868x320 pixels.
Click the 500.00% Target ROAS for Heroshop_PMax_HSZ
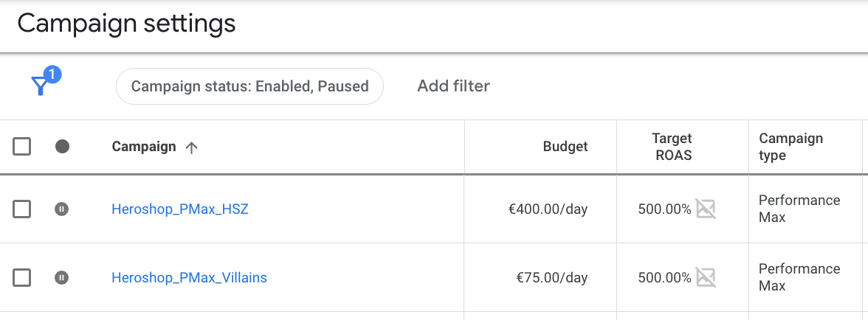point(664,209)
